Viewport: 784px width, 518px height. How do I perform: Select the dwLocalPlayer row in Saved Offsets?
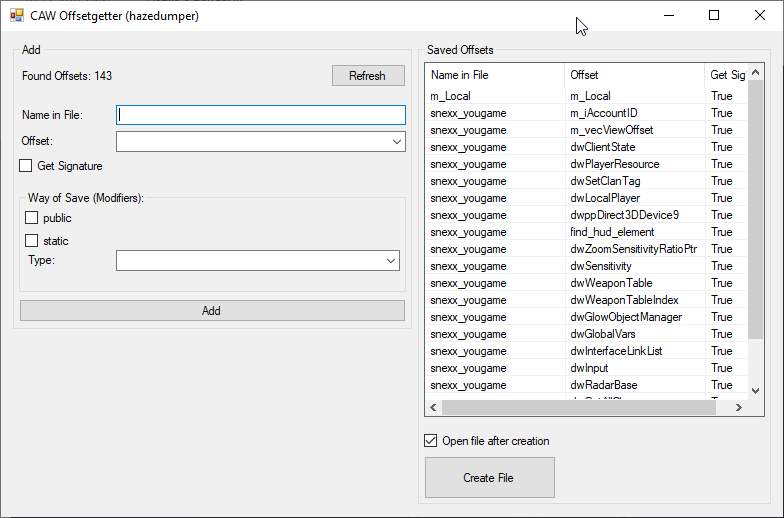(605, 198)
